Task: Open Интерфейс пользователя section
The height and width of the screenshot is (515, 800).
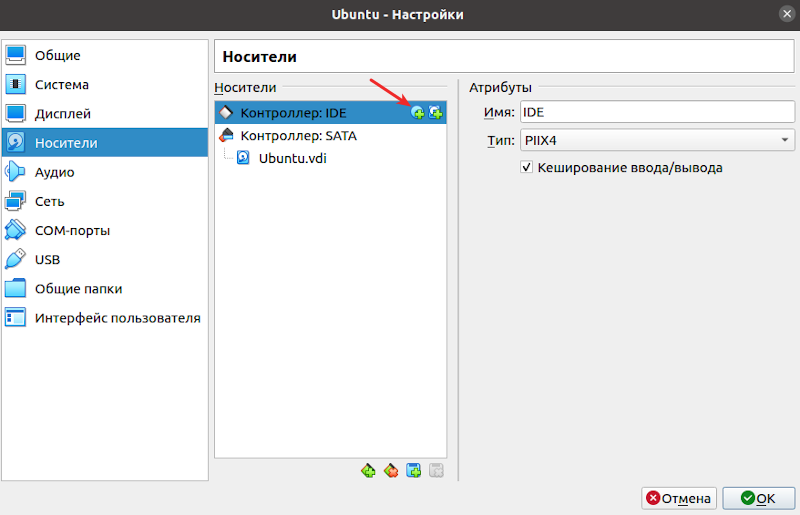Action: 105,317
